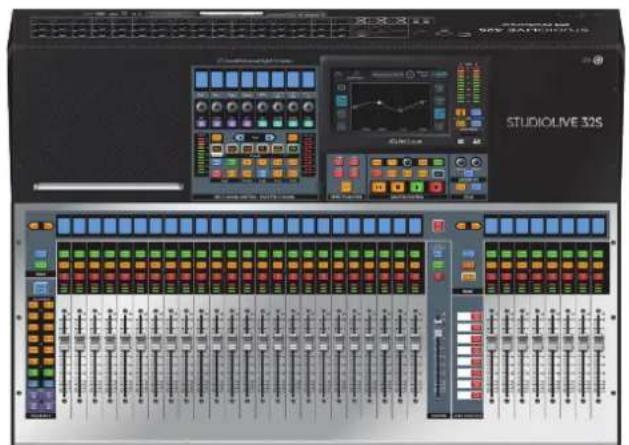
Task: Mute the main output with its red button
Action: click(x=438, y=276)
